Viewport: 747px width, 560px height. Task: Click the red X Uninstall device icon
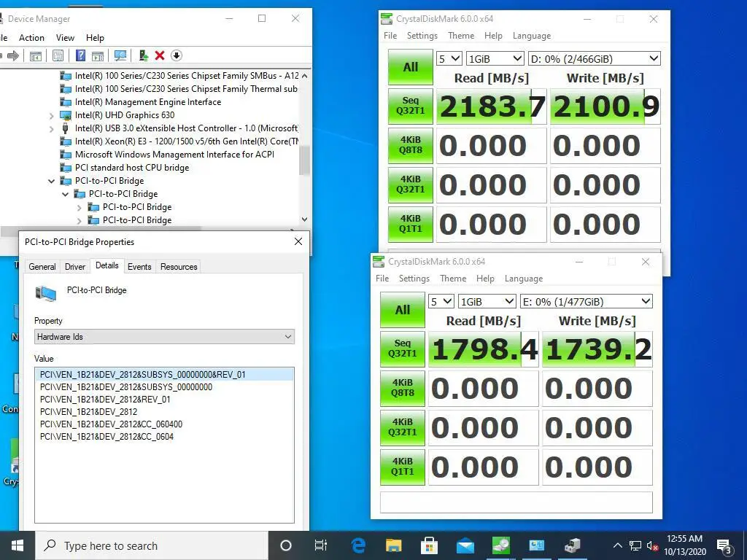pyautogui.click(x=160, y=55)
